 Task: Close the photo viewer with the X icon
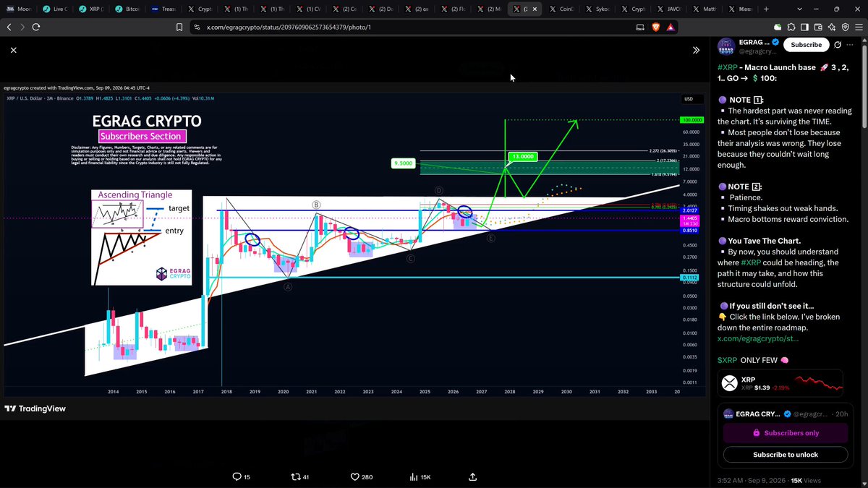click(x=13, y=50)
